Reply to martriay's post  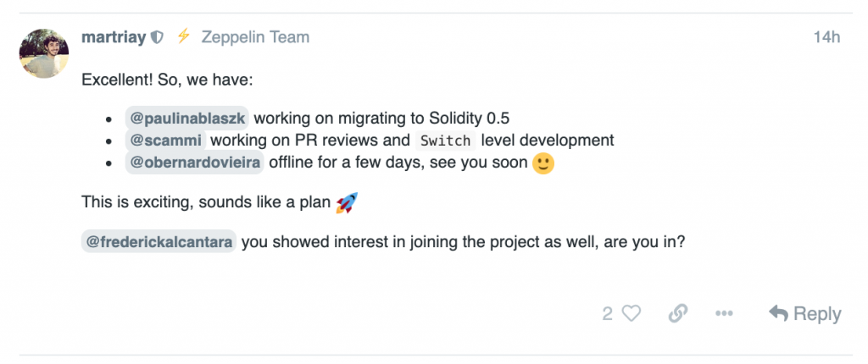pyautogui.click(x=805, y=314)
